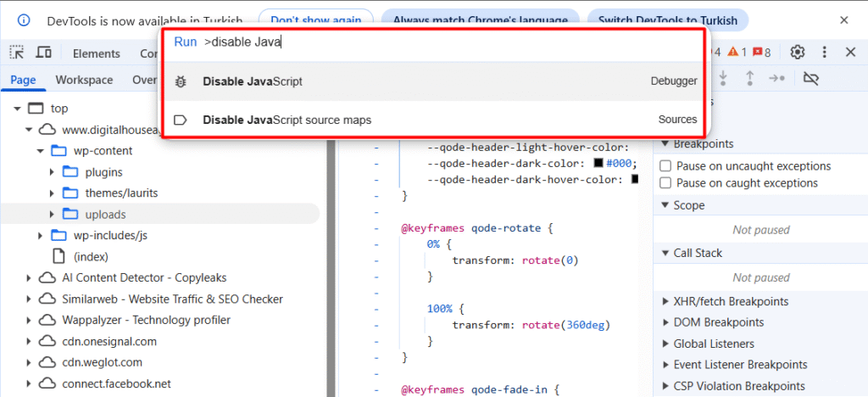Switch to the Workspace tab
The width and height of the screenshot is (868, 397).
point(84,81)
